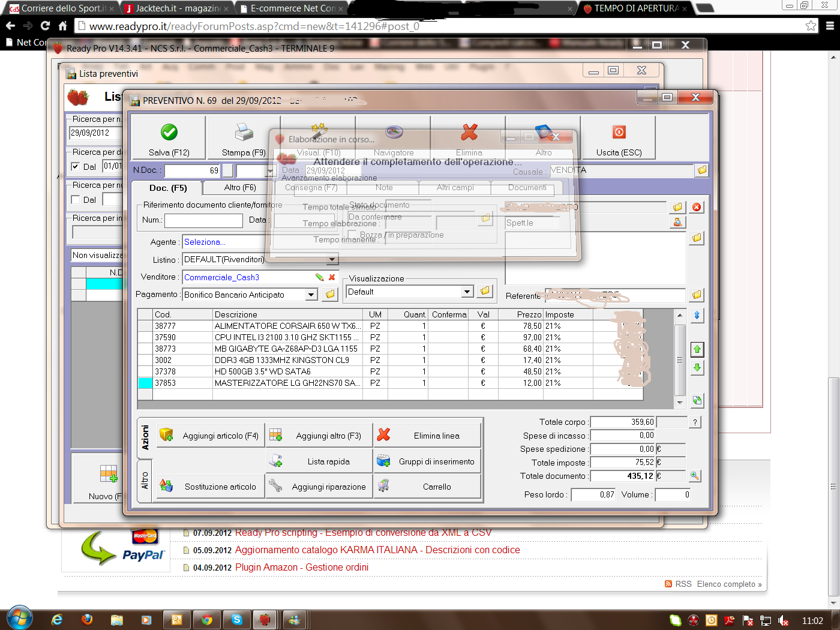This screenshot has width=840, height=630.
Task: Save the quote with Salva (F12)
Action: [x=169, y=137]
